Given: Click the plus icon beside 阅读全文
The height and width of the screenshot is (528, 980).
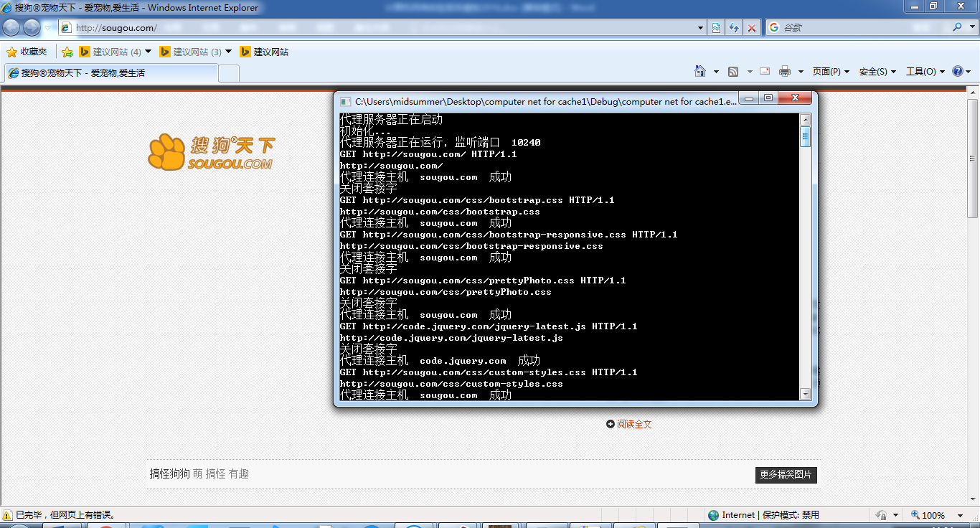Looking at the screenshot, I should tap(611, 424).
